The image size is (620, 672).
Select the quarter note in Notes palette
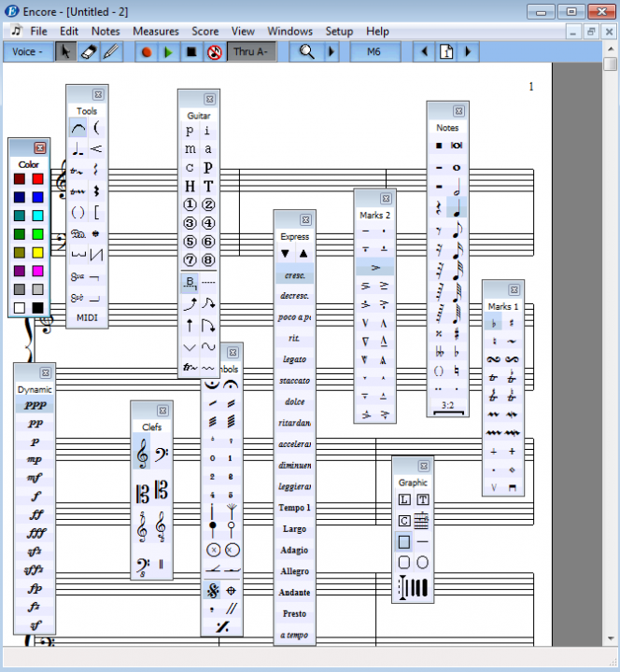pyautogui.click(x=457, y=208)
